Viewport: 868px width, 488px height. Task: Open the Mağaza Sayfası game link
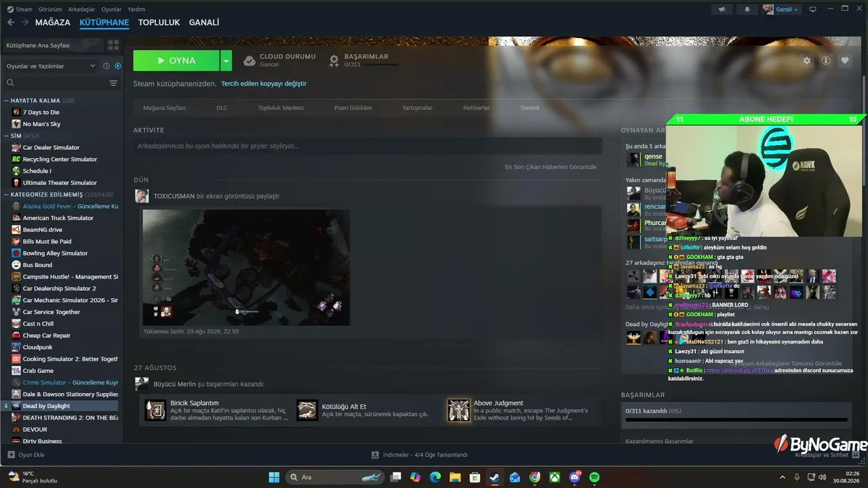[x=164, y=108]
